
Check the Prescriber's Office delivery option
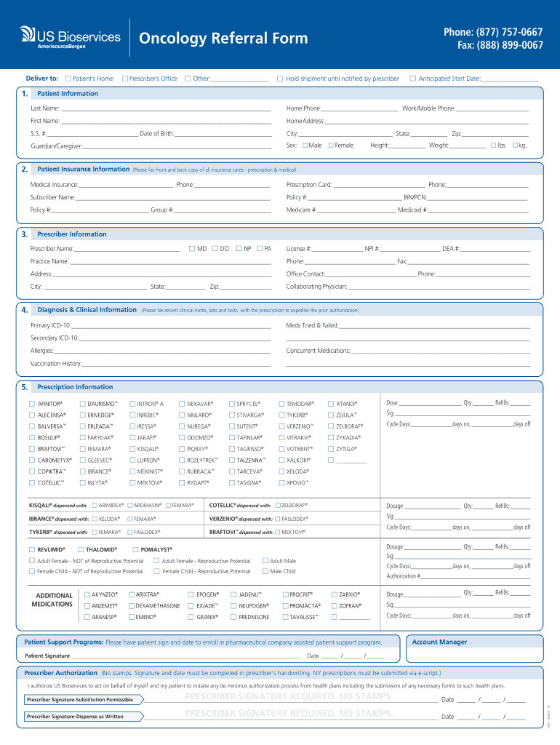(x=124, y=79)
